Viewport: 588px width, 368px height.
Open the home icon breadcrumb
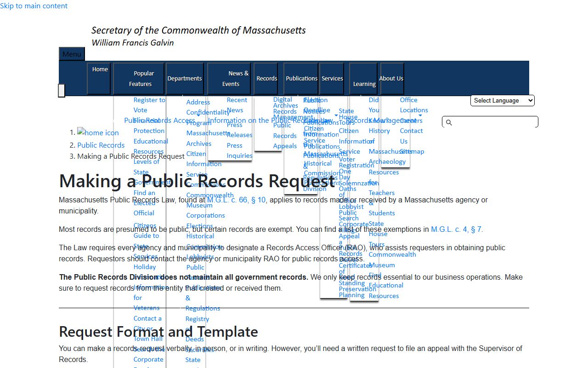(98, 132)
